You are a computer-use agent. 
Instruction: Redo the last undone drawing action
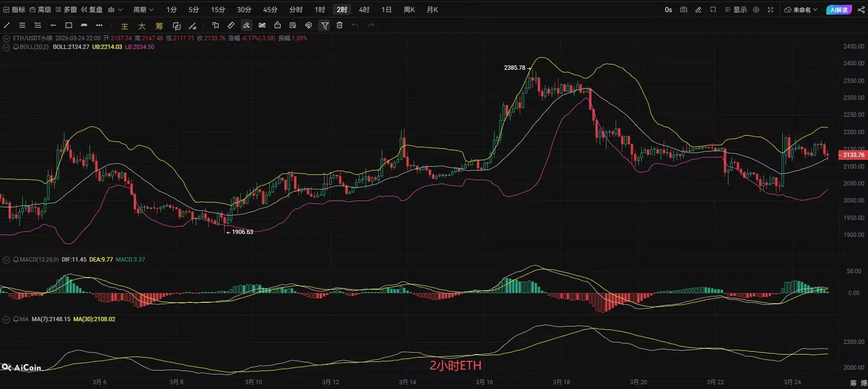(371, 25)
